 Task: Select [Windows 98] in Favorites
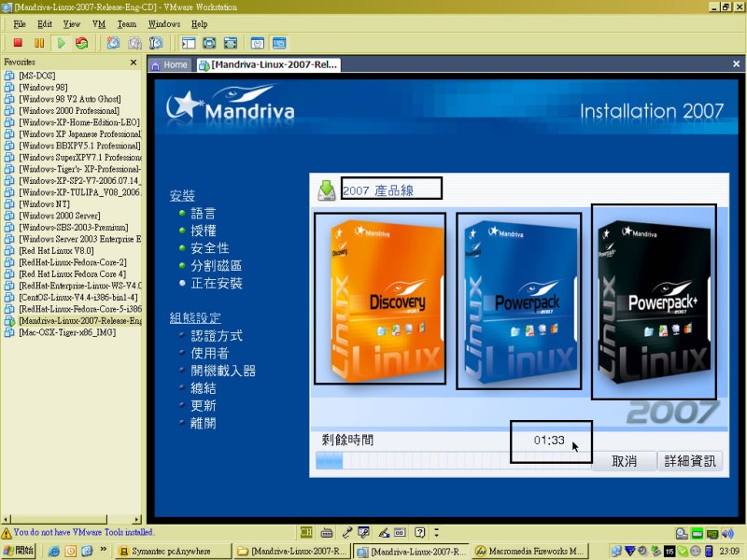pos(43,87)
